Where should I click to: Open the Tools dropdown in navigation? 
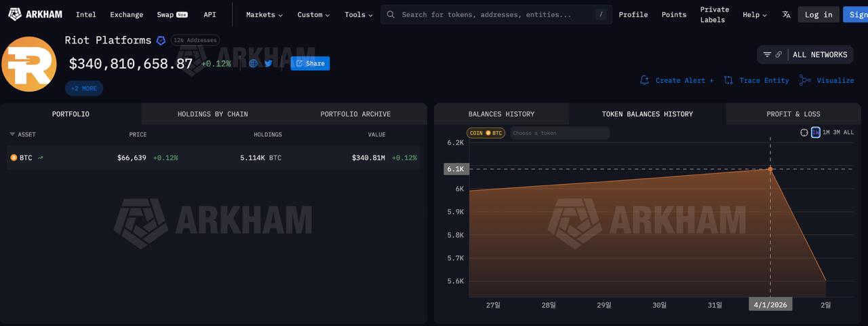358,14
